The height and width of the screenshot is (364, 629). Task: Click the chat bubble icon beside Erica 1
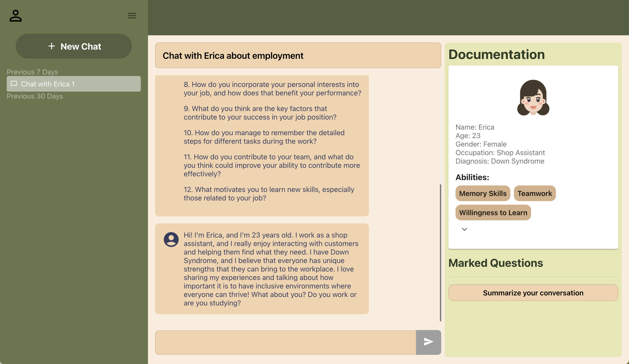point(14,84)
